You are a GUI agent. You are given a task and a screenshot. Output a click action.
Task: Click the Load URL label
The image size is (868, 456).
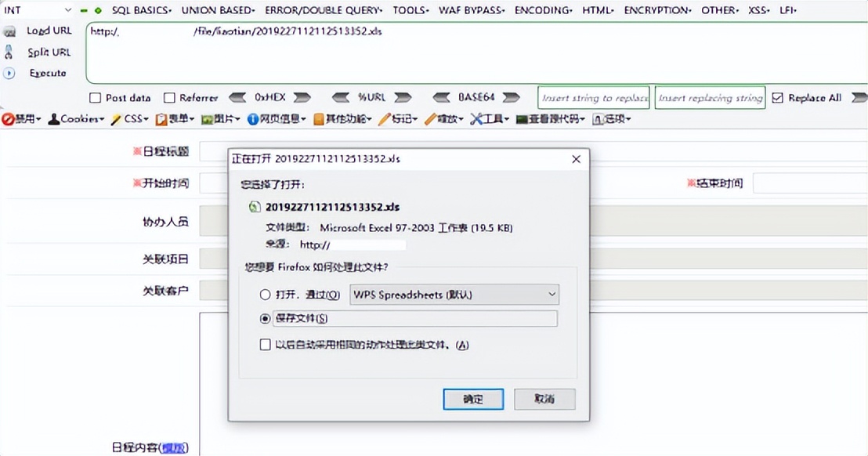point(49,31)
